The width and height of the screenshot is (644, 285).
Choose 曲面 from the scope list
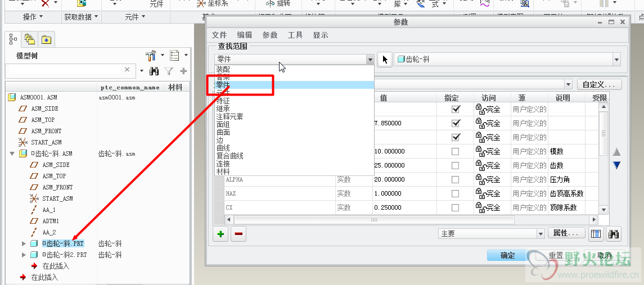294,132
